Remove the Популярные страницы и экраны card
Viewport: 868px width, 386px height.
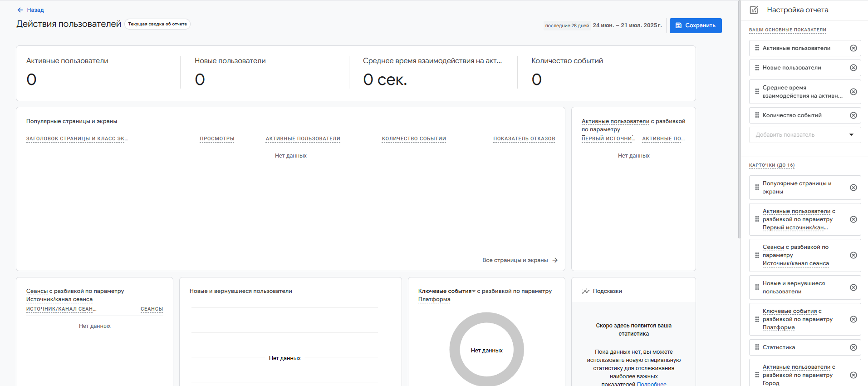click(x=853, y=188)
